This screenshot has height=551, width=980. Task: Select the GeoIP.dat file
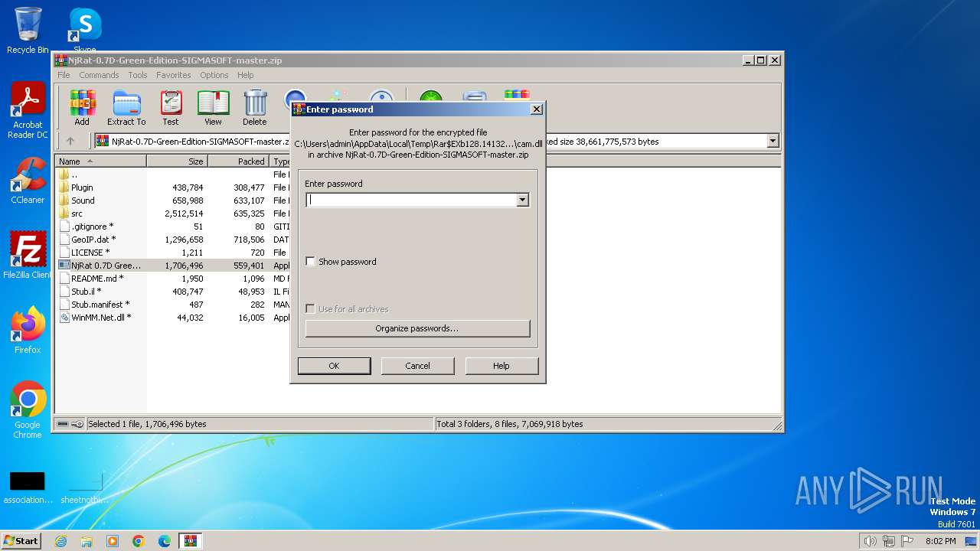(x=93, y=240)
